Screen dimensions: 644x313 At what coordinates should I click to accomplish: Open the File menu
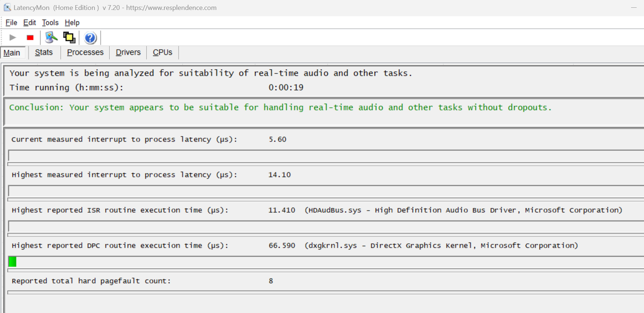coord(11,22)
